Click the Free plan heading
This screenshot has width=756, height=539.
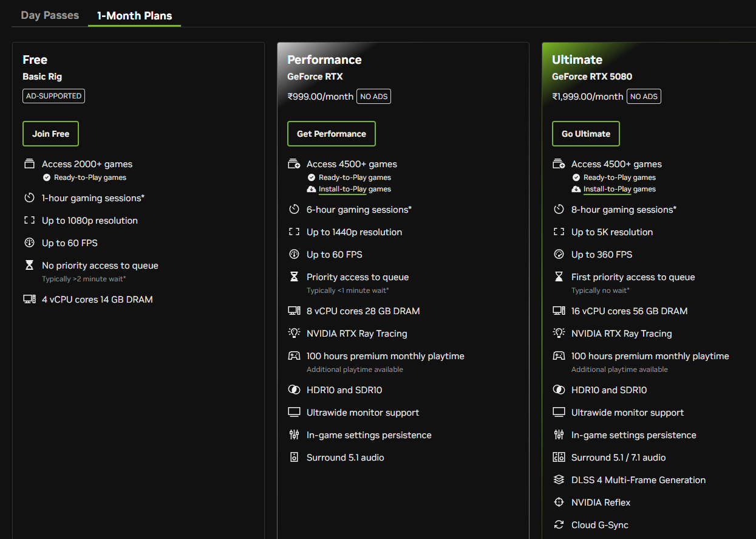point(35,60)
